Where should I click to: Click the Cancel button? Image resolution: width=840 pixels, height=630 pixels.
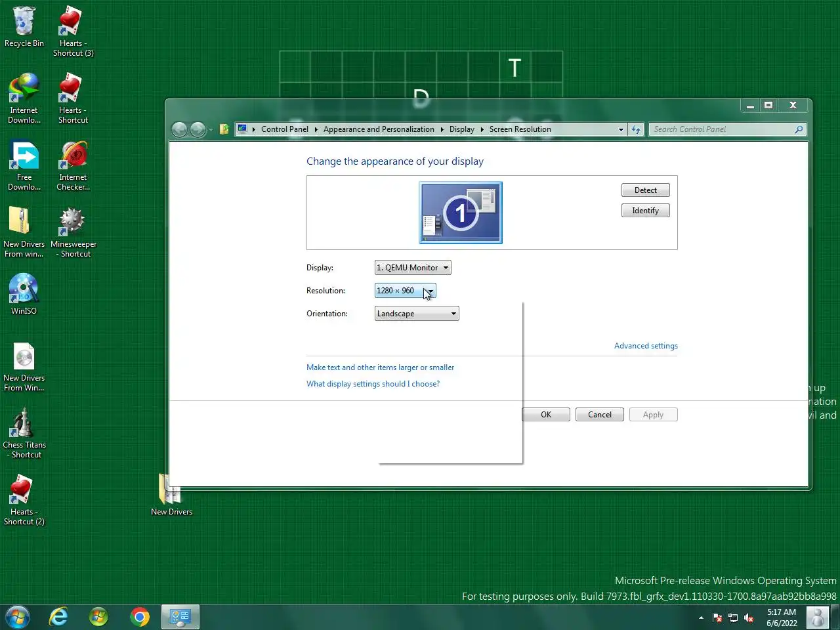[x=600, y=415]
